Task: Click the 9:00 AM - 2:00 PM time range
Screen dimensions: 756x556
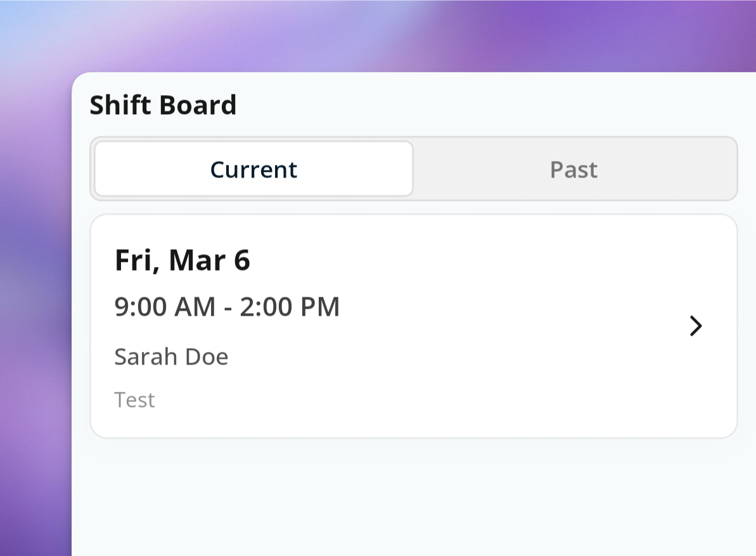Action: pyautogui.click(x=227, y=306)
